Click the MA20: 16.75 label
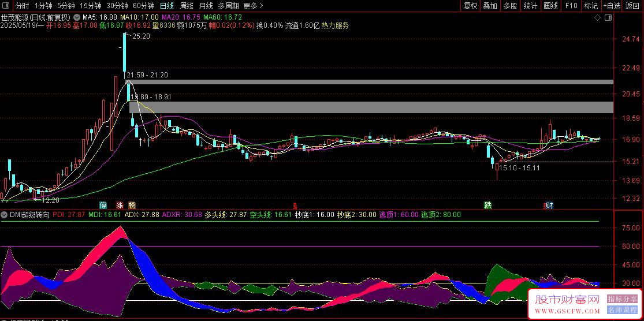The width and height of the screenshot is (644, 321). pos(181,17)
